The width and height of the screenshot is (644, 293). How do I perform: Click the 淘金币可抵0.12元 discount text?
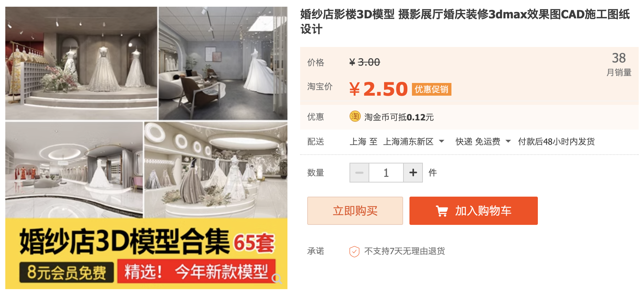(x=399, y=117)
